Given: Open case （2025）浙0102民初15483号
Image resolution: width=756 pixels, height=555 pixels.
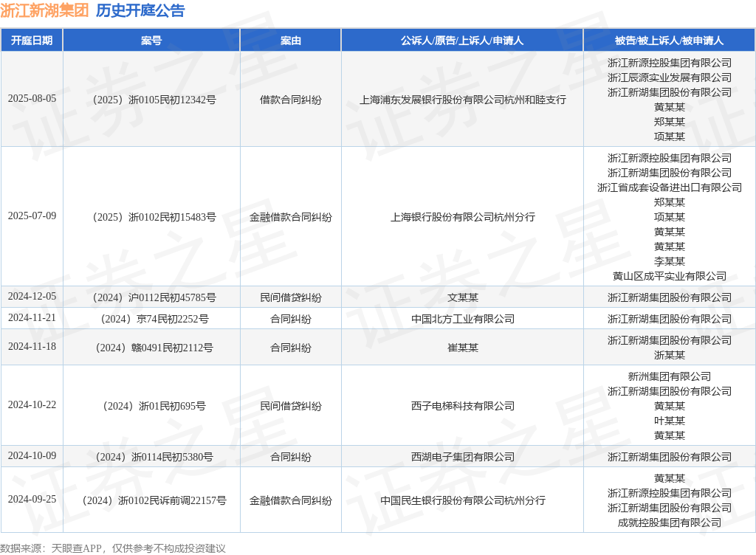Looking at the screenshot, I should tap(151, 217).
